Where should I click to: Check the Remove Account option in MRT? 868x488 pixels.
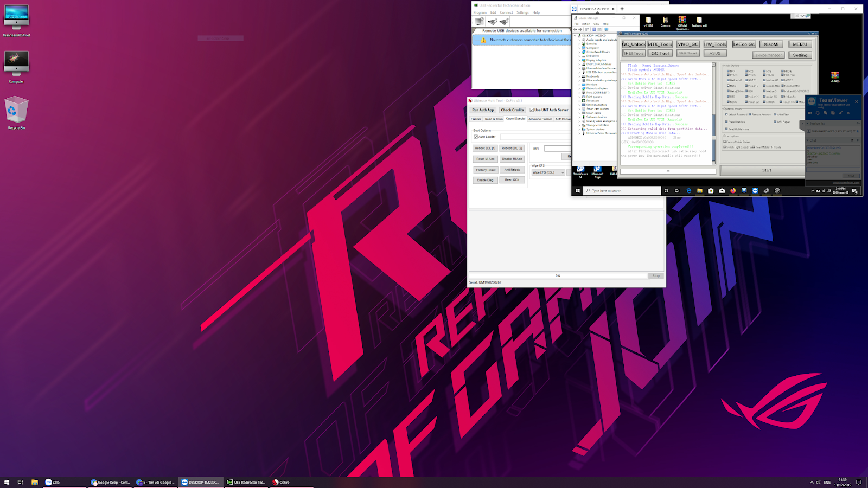(x=750, y=115)
